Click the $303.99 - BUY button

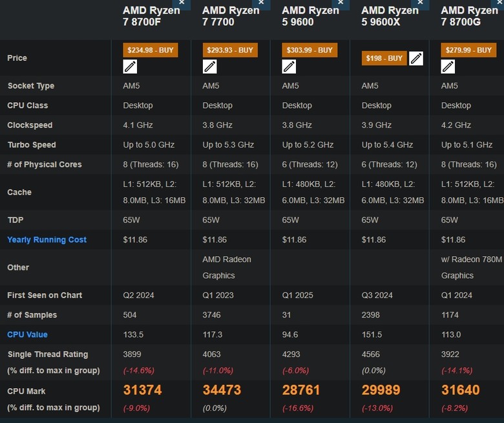click(310, 50)
